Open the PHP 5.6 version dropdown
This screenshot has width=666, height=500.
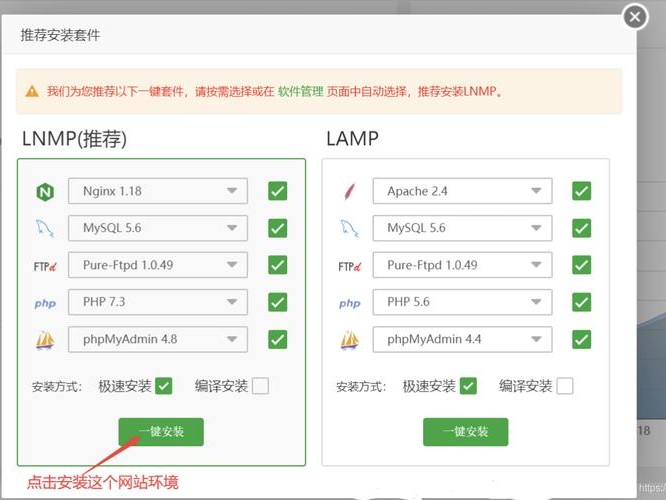click(463, 302)
